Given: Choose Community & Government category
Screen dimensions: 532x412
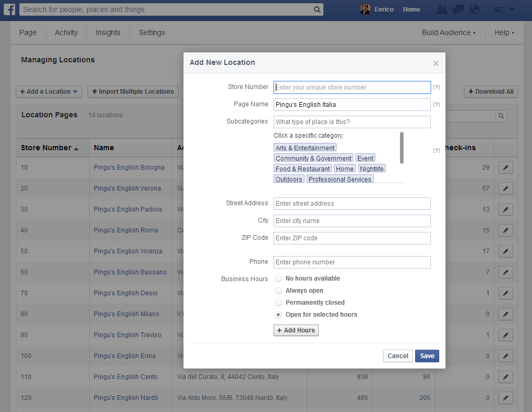Looking at the screenshot, I should coord(313,158).
